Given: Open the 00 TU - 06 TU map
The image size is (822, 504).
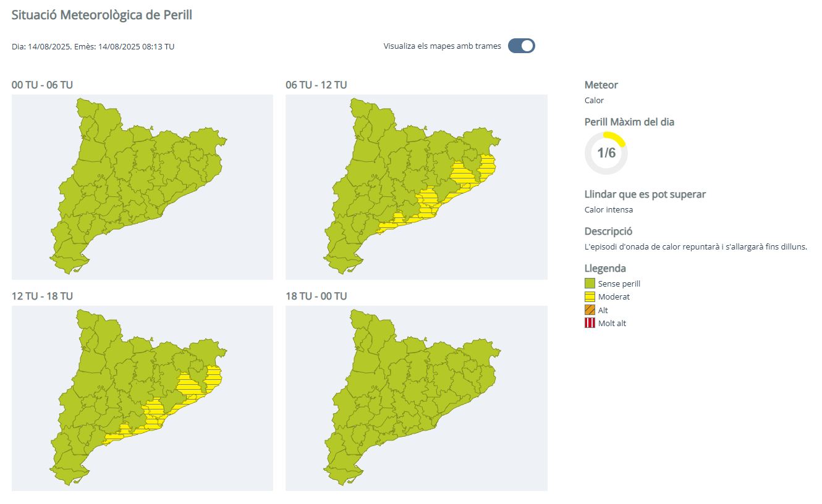Looking at the screenshot, I should (x=142, y=187).
